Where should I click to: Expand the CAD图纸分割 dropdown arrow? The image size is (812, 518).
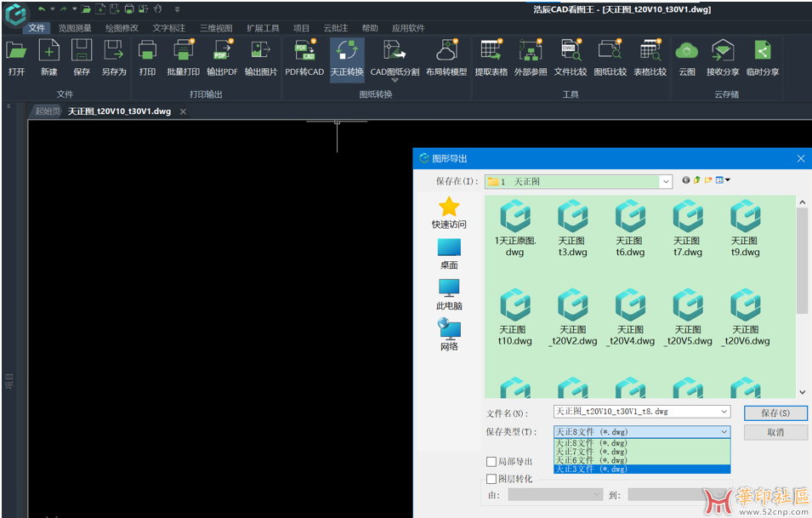coord(395,80)
